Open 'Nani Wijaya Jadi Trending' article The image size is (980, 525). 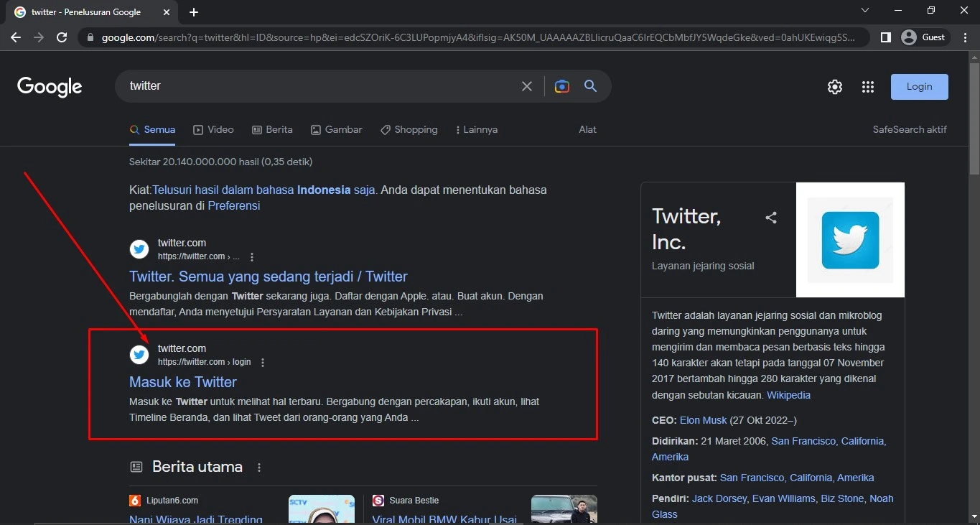pos(196,519)
